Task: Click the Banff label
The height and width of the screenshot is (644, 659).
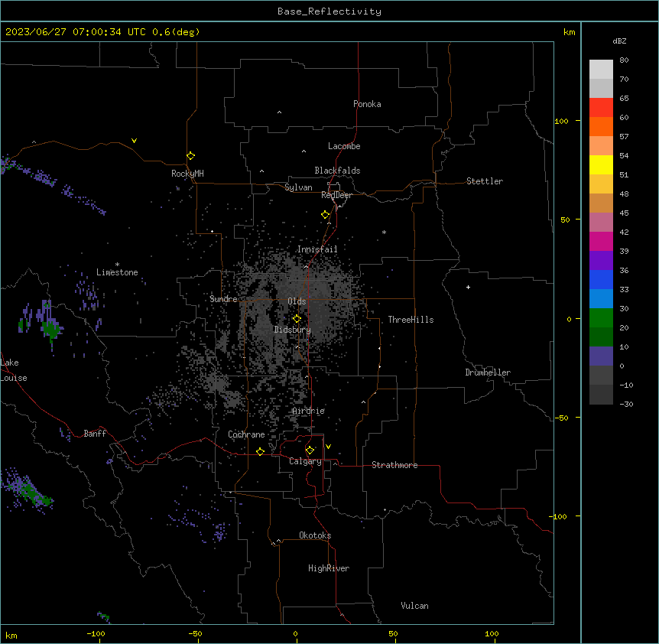Action: [95, 434]
